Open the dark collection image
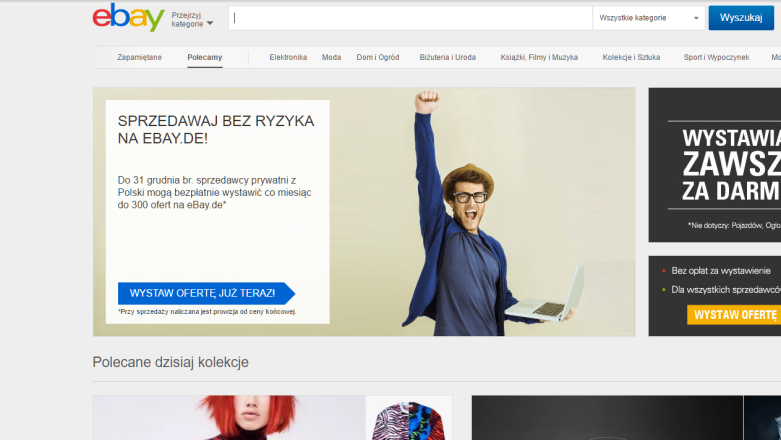781x440 pixels. [607, 418]
